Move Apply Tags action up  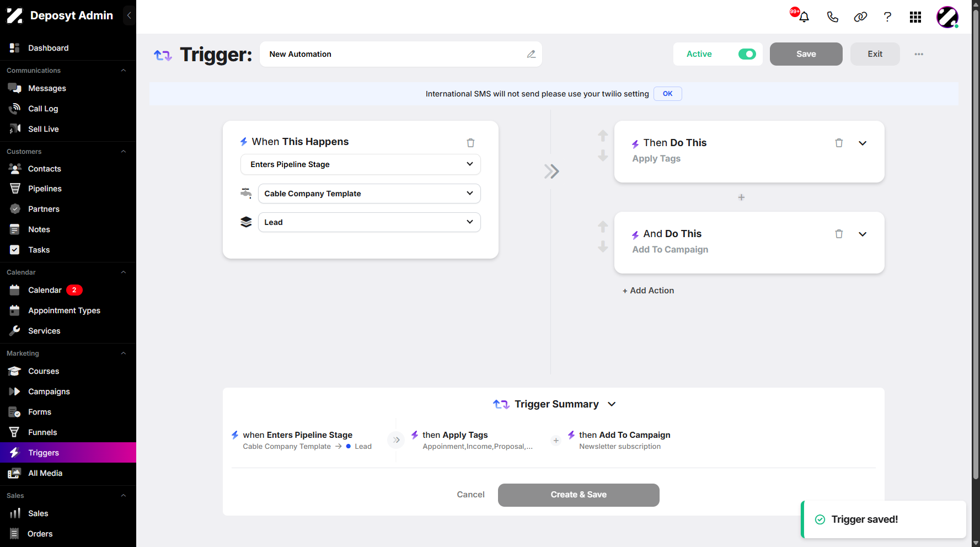[x=603, y=135]
